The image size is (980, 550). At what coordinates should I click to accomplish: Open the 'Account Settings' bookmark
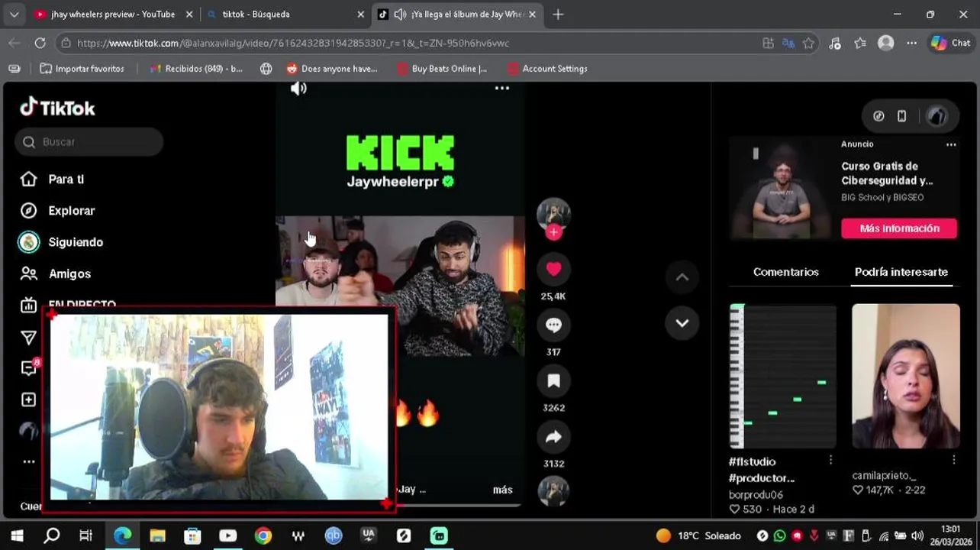click(x=546, y=69)
